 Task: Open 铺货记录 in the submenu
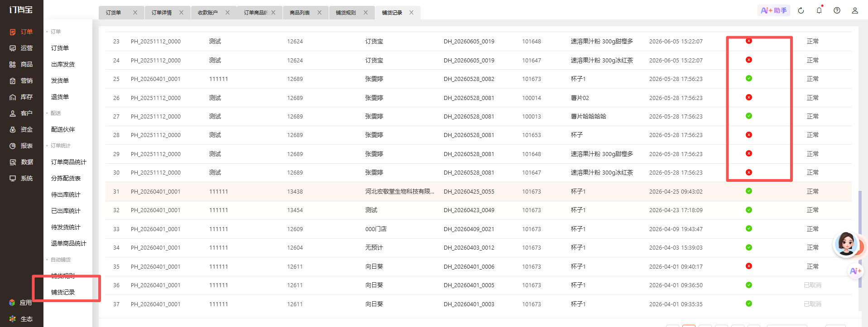(x=63, y=292)
